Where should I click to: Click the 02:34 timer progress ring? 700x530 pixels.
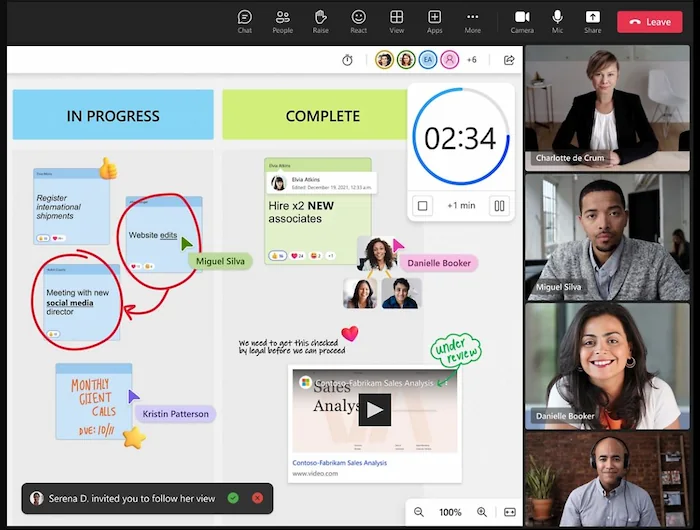pyautogui.click(x=460, y=137)
